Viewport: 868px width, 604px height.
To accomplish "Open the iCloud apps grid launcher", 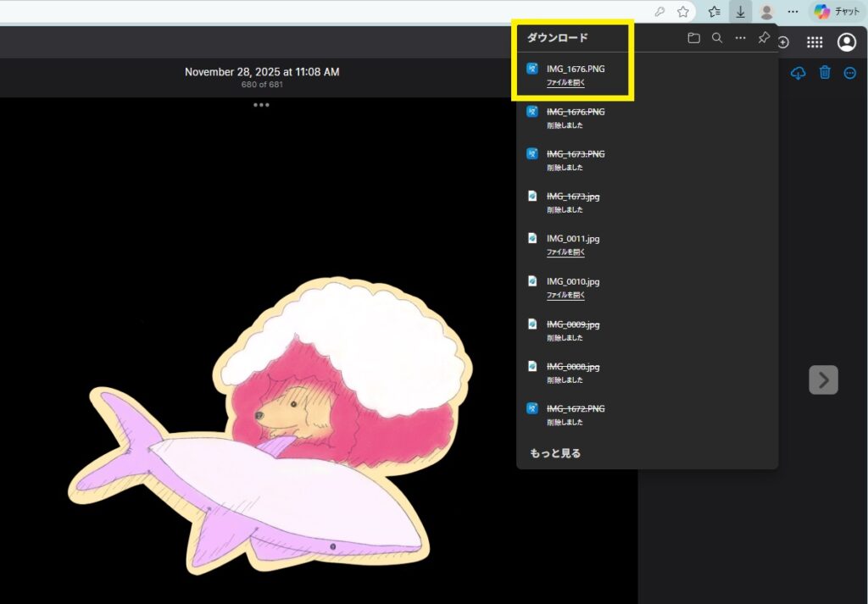I will pyautogui.click(x=814, y=42).
